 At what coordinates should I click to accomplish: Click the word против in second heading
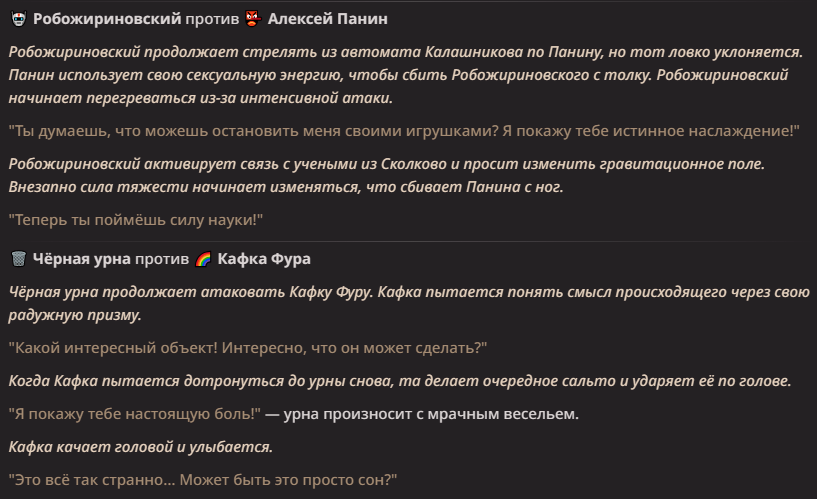pyautogui.click(x=162, y=259)
